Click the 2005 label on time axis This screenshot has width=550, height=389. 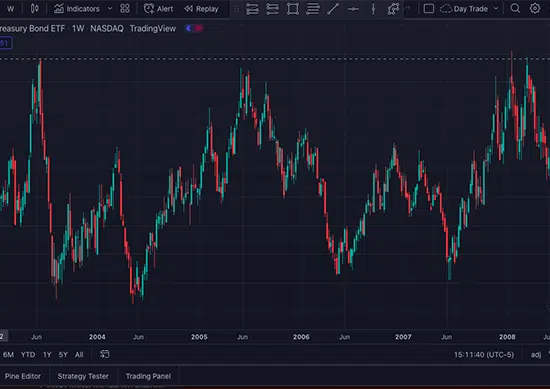click(199, 337)
